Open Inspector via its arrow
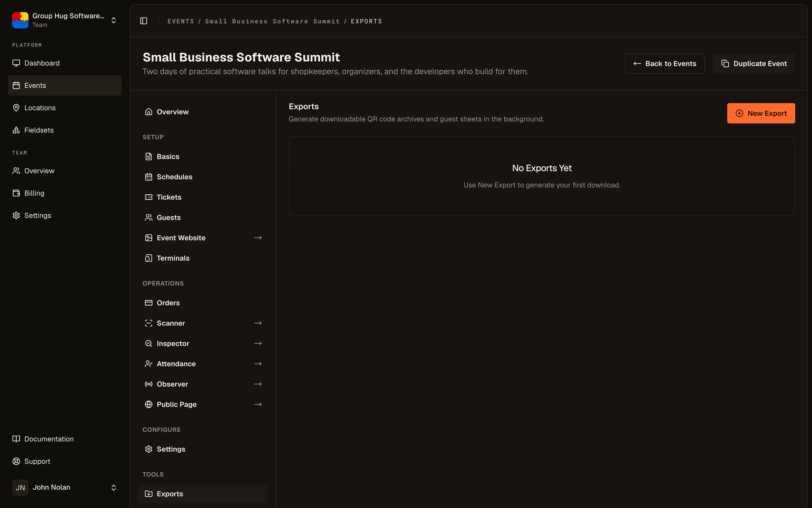Screen dimensions: 812x508 pyautogui.click(x=258, y=343)
